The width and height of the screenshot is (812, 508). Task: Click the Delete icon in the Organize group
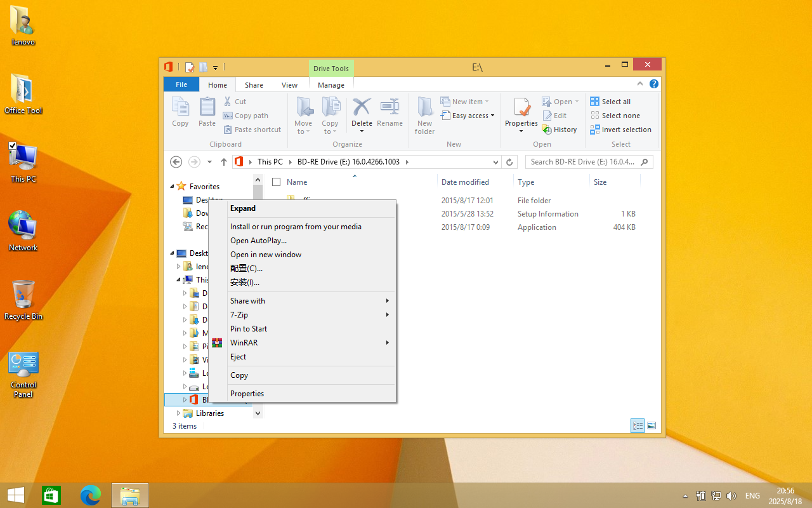pyautogui.click(x=362, y=108)
